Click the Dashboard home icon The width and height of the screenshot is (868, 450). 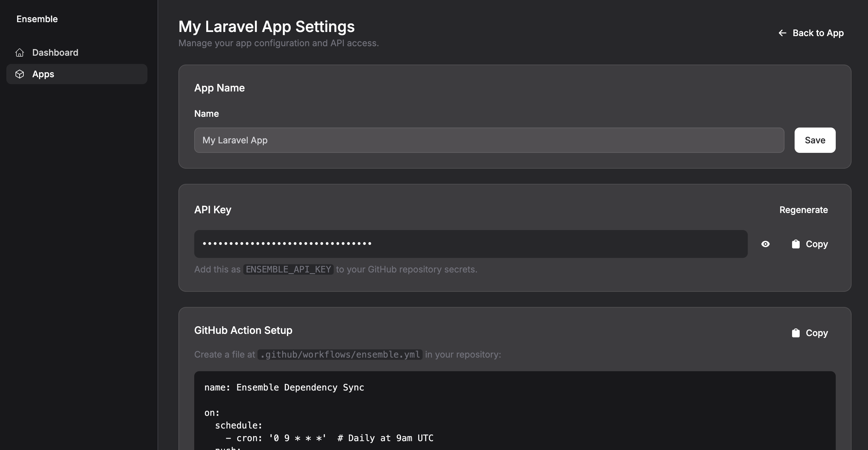click(20, 53)
